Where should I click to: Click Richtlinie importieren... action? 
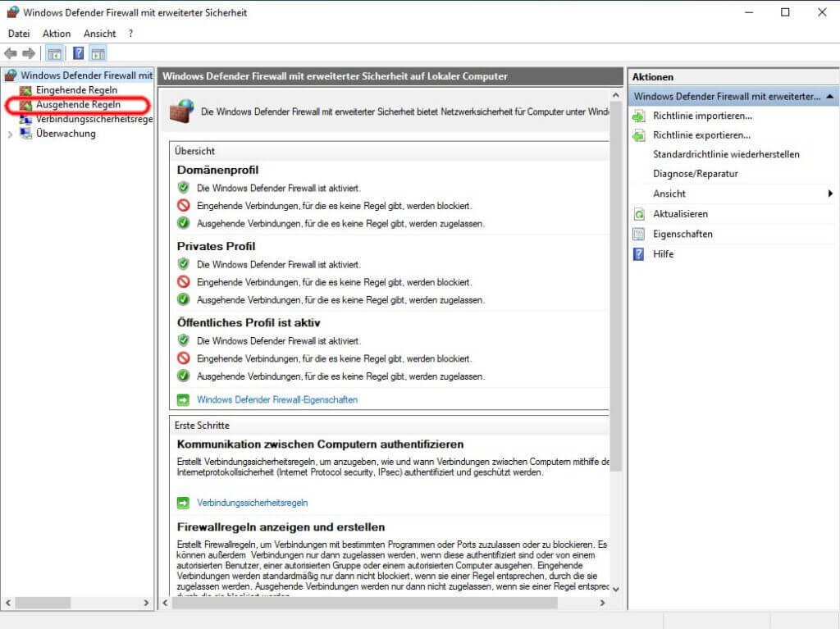tap(702, 116)
